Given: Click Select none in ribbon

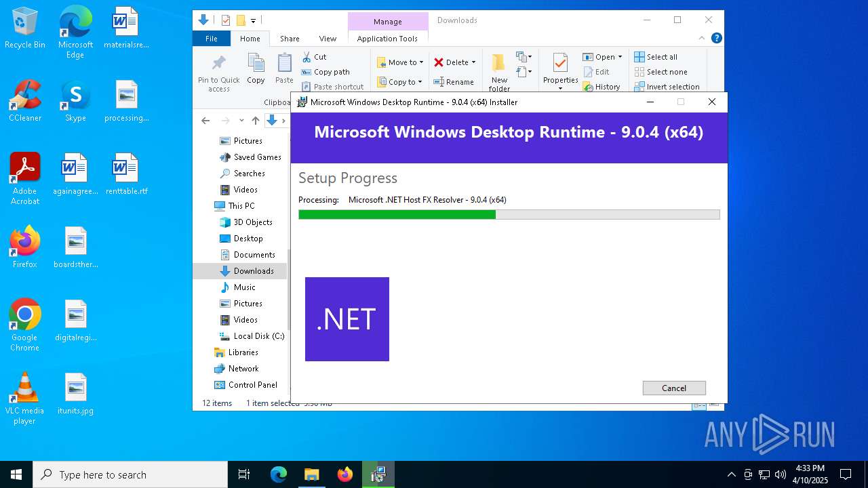Looking at the screenshot, I should tap(661, 72).
